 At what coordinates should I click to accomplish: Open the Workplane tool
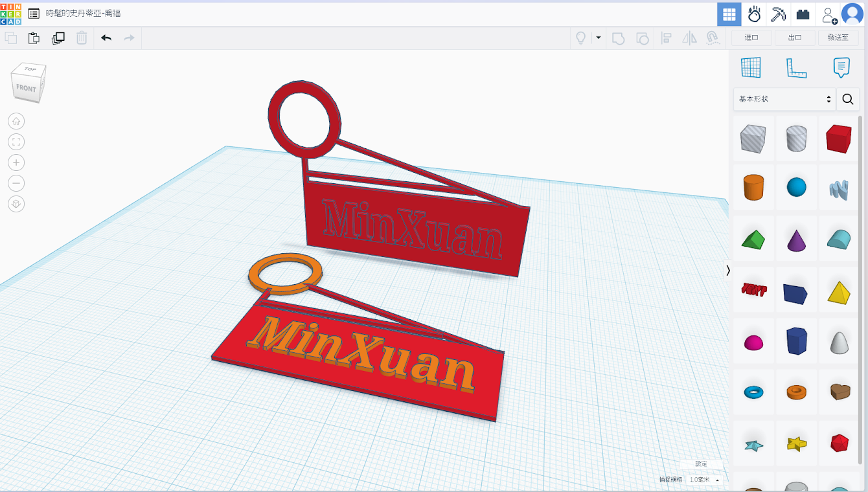pos(751,67)
